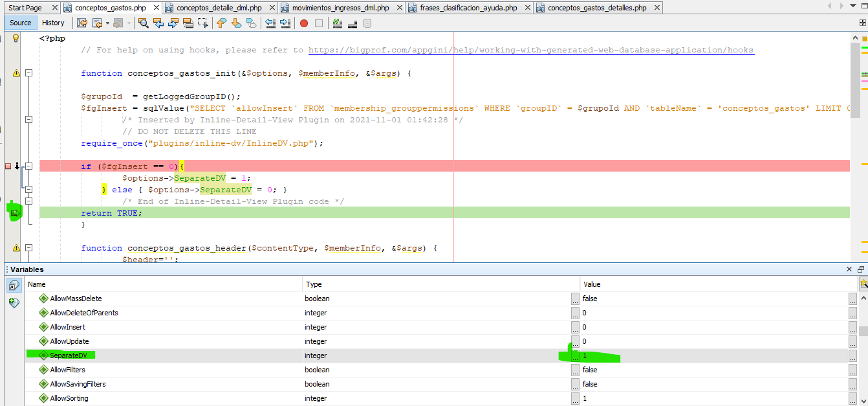Screen dimensions: 868x406
Task: Click the Stop Macro Recording square icon
Action: (x=318, y=23)
